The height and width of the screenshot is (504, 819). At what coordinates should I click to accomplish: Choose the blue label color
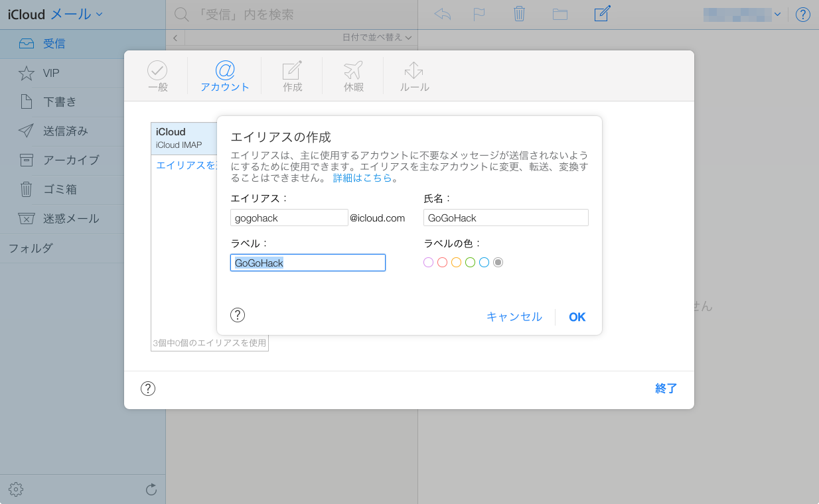[x=484, y=263]
